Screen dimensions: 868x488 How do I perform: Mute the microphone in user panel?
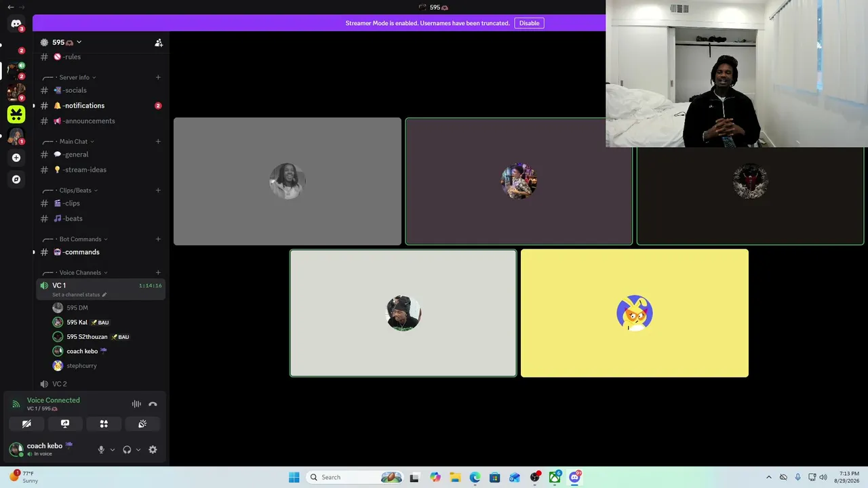click(x=101, y=449)
